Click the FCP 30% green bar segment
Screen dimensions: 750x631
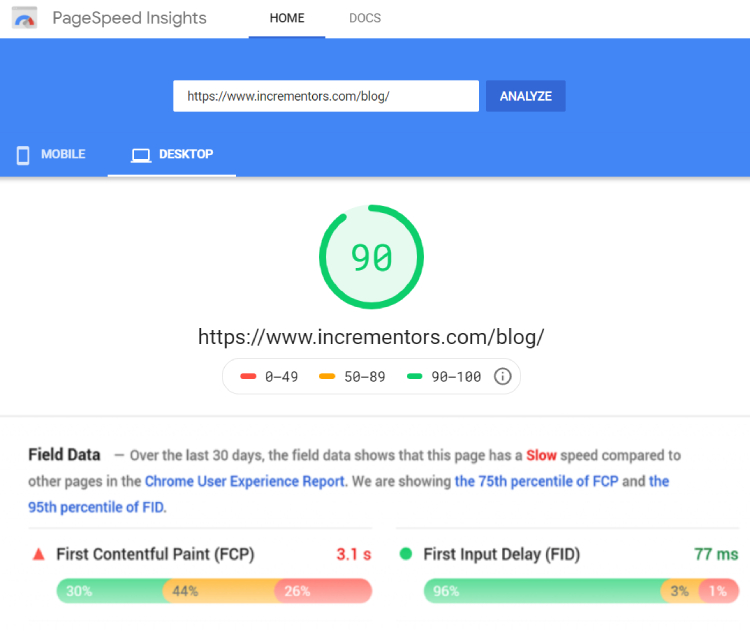point(110,591)
